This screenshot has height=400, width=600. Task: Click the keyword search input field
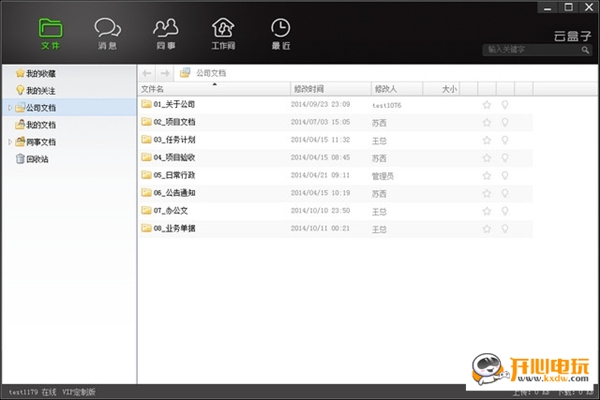click(x=532, y=50)
